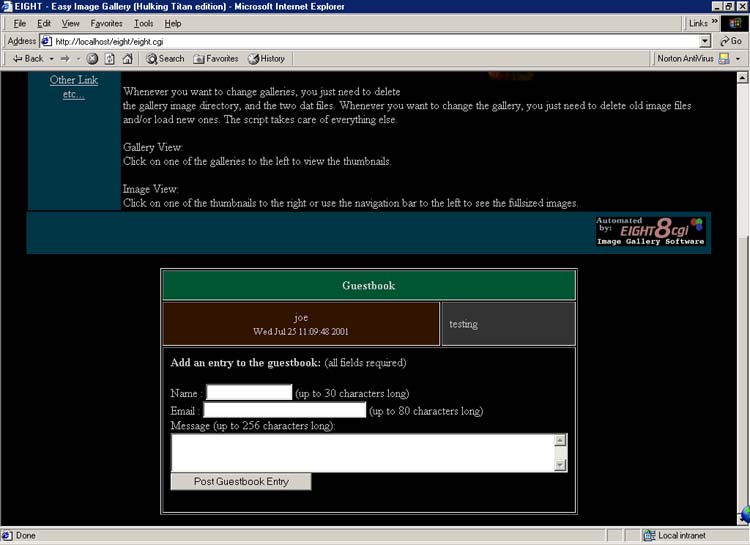The width and height of the screenshot is (750, 545).
Task: Open the Back button history dropdown
Action: click(50, 59)
